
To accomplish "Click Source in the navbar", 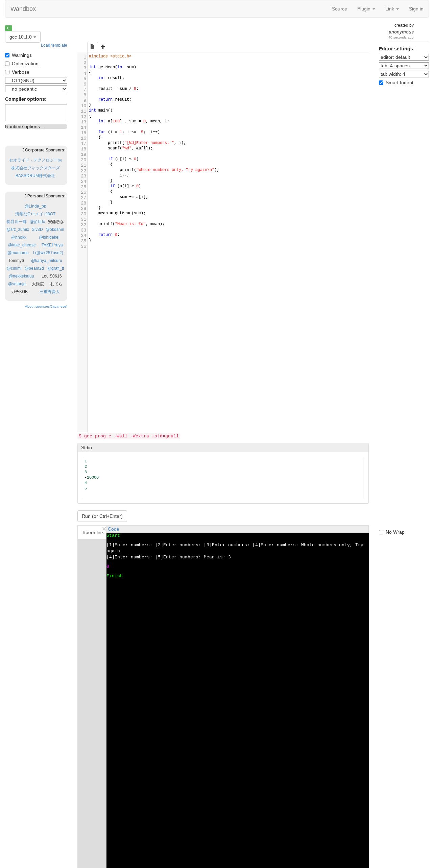I will click(x=339, y=9).
